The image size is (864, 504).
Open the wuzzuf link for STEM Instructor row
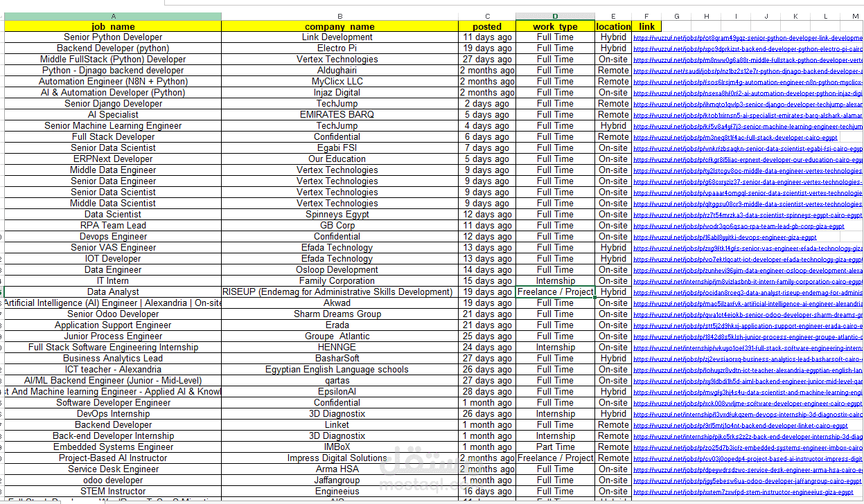[743, 492]
